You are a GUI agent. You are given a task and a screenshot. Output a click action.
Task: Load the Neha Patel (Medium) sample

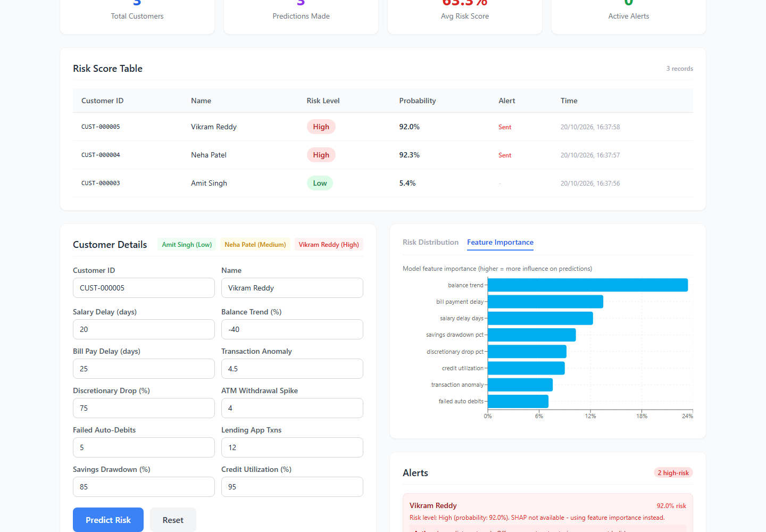click(255, 245)
